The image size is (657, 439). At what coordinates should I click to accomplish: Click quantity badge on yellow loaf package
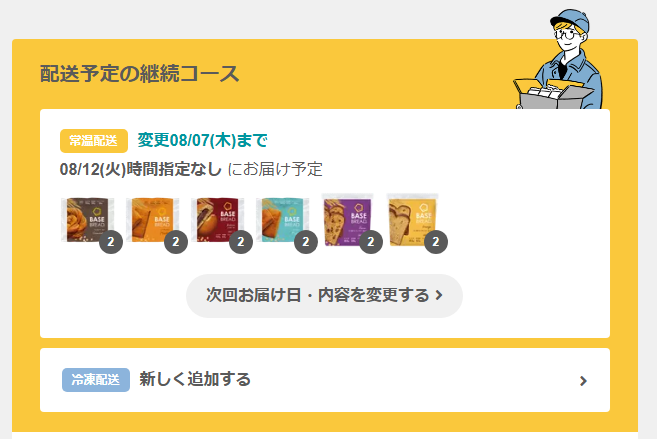coord(436,242)
